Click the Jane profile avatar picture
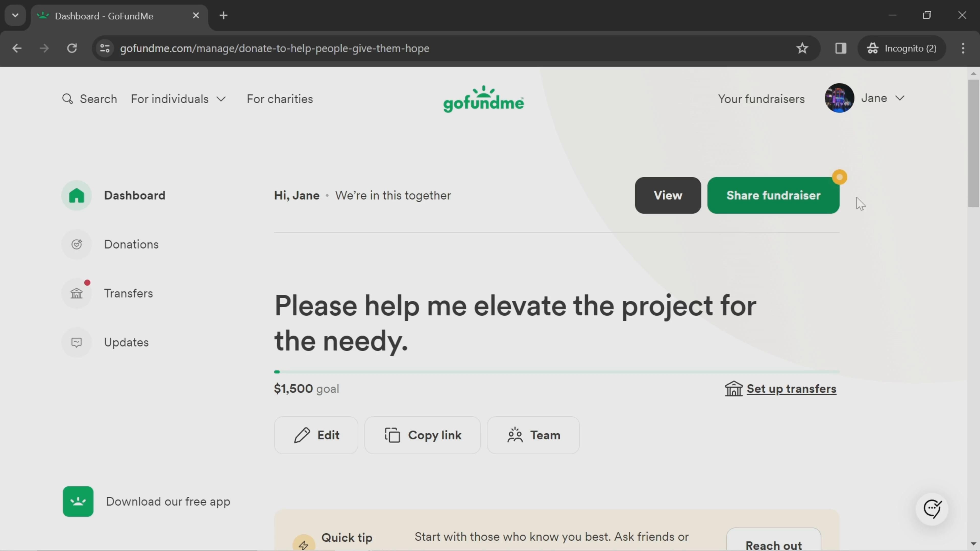The width and height of the screenshot is (980, 551). coord(839,98)
